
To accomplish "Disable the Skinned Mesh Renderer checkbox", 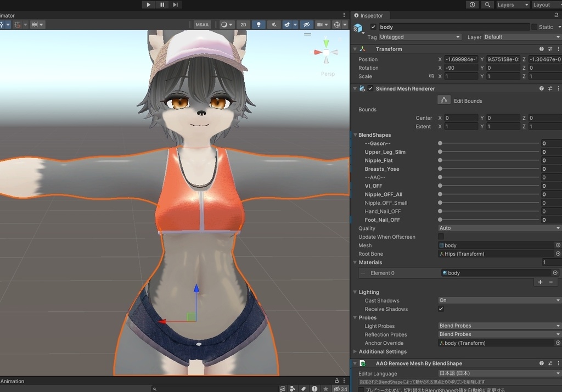I will tap(370, 88).
